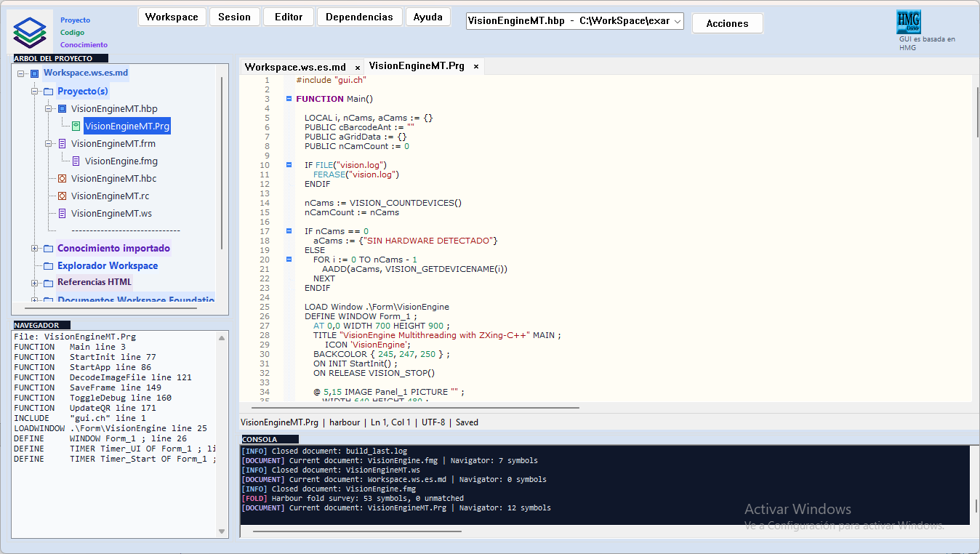Click the VisionEngine.fmg form icon
This screenshot has width=980, height=554.
point(76,161)
